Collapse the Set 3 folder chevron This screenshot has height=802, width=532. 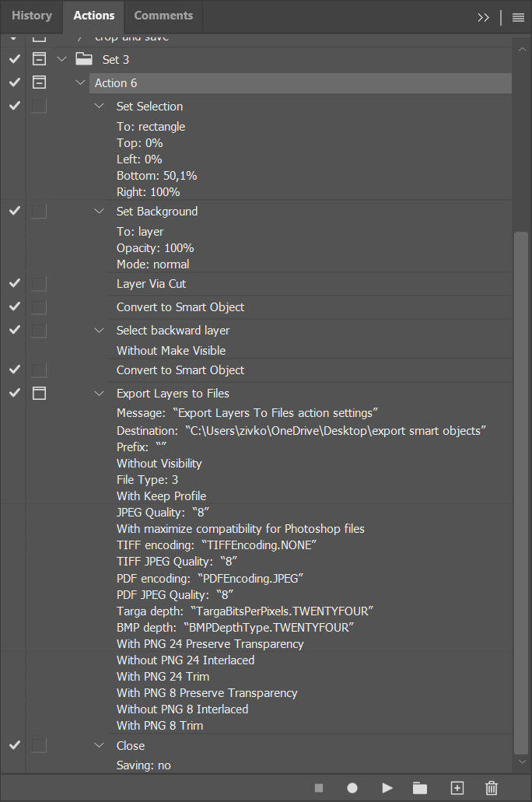click(62, 59)
